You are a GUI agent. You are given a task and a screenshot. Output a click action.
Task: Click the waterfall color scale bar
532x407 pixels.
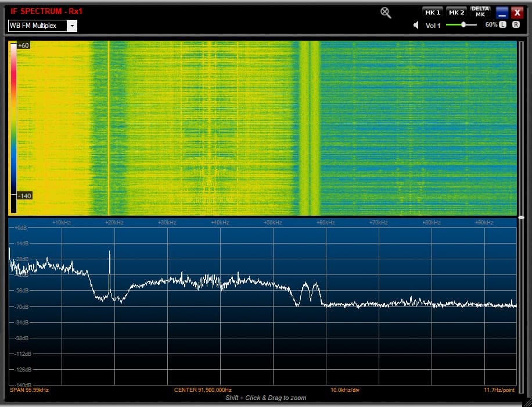[x=13, y=128]
